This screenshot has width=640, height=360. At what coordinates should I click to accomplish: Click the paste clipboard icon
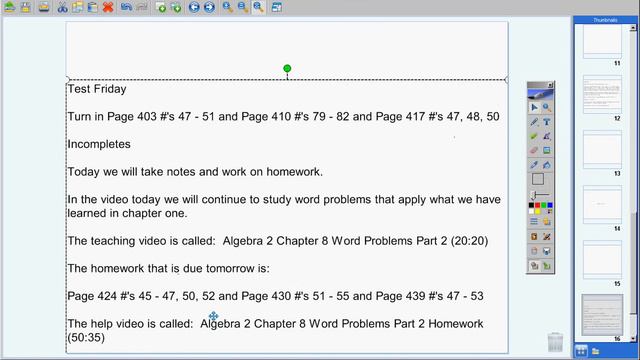tap(93, 7)
